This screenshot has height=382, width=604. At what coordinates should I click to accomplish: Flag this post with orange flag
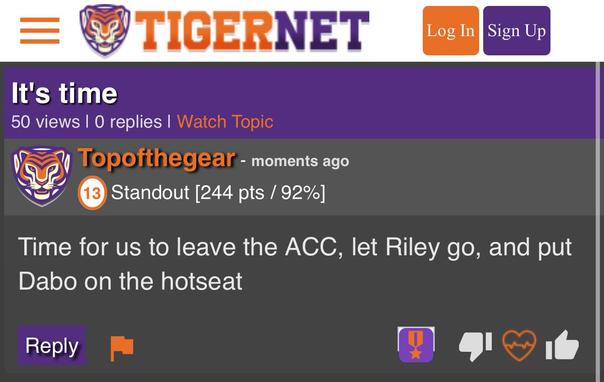[122, 348]
